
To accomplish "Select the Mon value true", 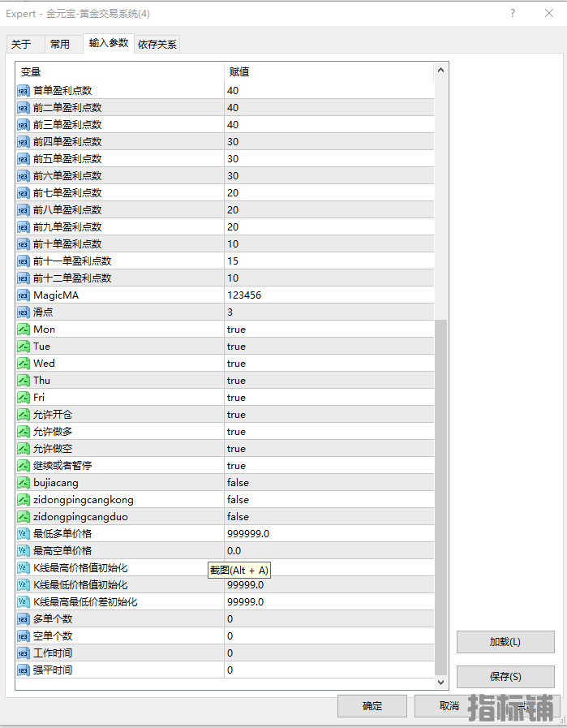I will [x=236, y=330].
